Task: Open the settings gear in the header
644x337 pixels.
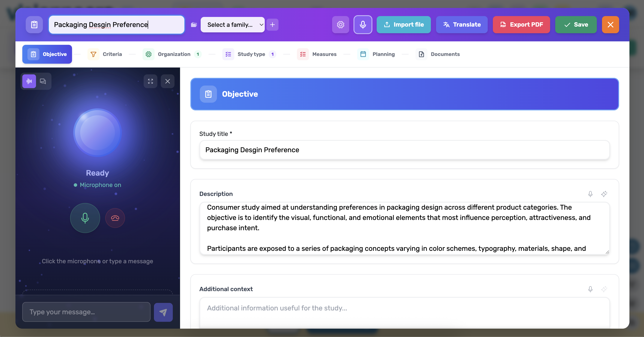Action: coord(340,24)
